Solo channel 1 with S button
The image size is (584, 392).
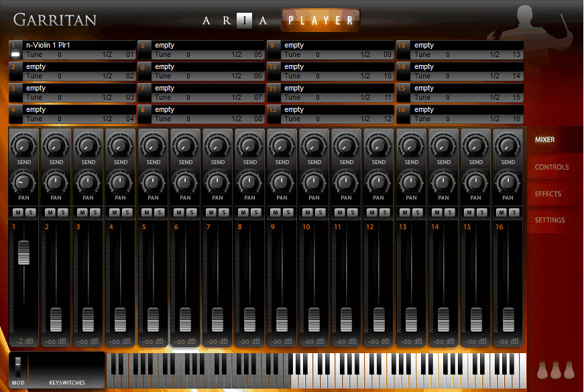click(x=31, y=212)
